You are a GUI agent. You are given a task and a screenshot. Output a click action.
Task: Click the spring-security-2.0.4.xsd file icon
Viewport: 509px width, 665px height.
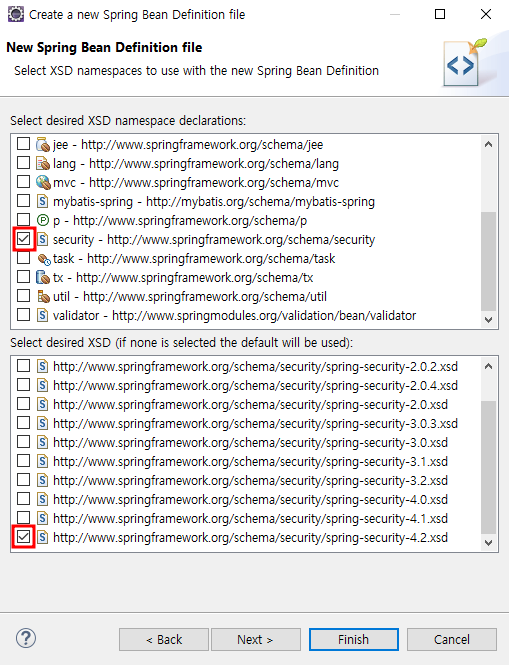pos(42,385)
